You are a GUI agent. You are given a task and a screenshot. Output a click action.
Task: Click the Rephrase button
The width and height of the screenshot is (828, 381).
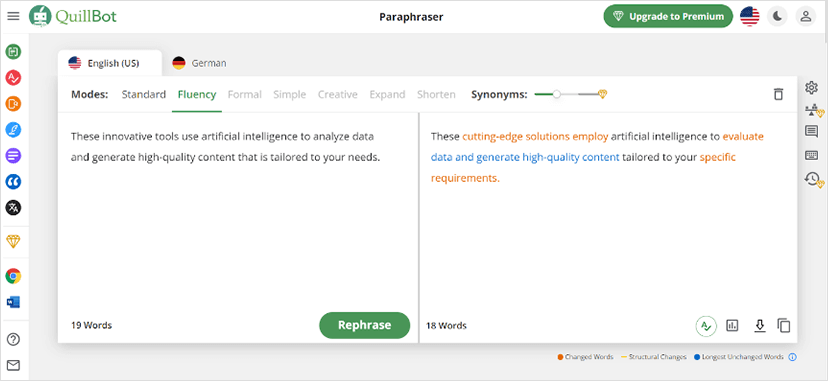pyautogui.click(x=364, y=325)
